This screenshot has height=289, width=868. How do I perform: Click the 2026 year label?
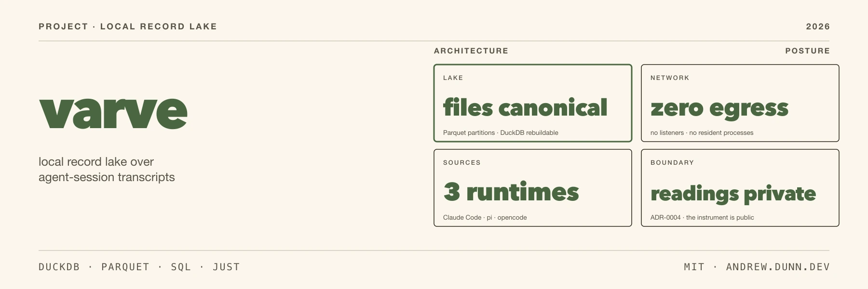(x=818, y=26)
